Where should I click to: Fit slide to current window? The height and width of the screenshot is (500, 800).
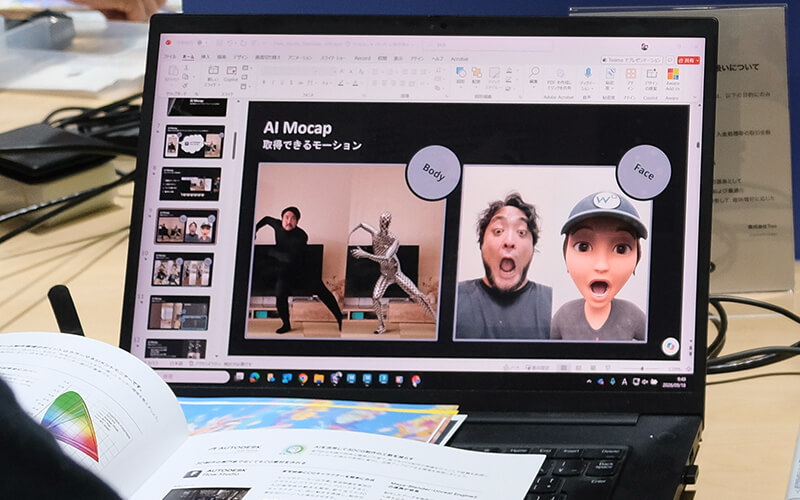coord(688,369)
